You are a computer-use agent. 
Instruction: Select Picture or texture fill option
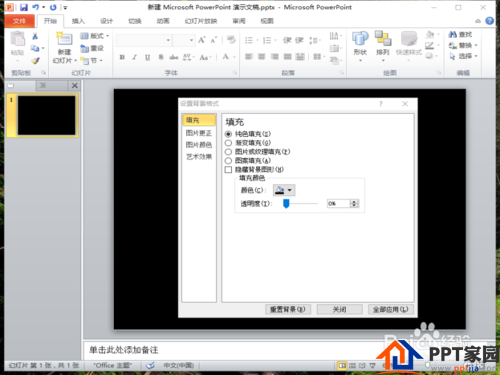click(x=228, y=152)
